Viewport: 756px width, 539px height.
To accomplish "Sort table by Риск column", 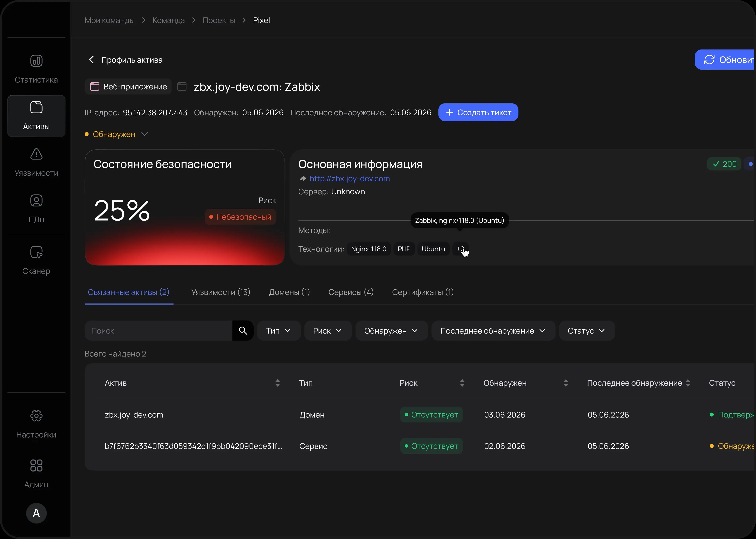I will coord(462,383).
